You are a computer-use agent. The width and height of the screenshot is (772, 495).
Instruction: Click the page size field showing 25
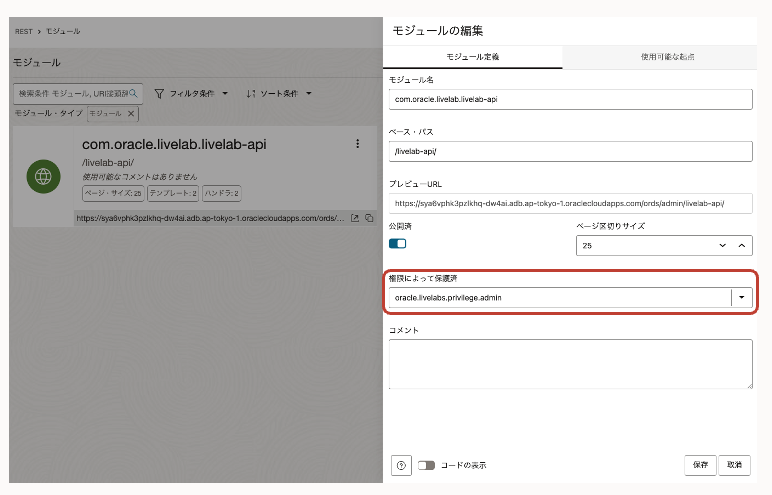click(664, 245)
